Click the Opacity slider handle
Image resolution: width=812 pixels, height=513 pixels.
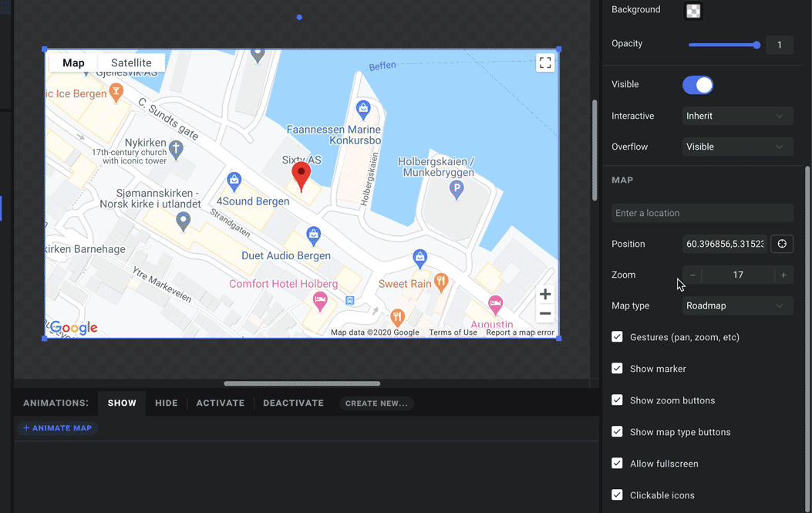[x=756, y=45]
